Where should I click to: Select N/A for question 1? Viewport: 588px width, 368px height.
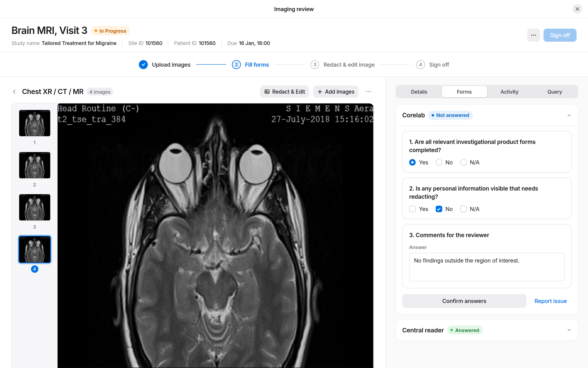click(463, 162)
